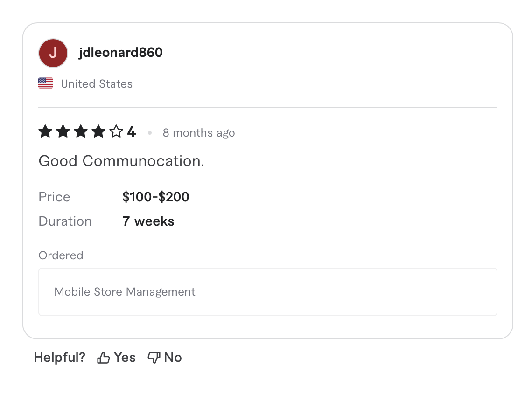
Task: Select the empty fifth star
Action: (x=116, y=131)
